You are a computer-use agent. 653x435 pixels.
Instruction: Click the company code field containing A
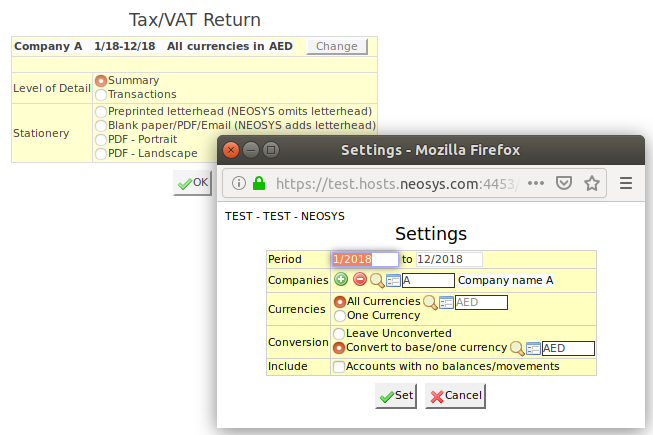(428, 281)
